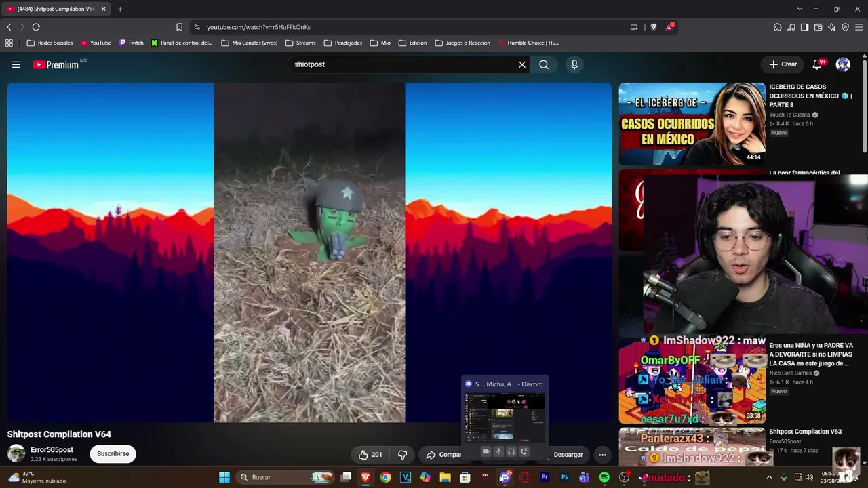Open Brave Shields lion icon
868x488 pixels.
(x=654, y=27)
